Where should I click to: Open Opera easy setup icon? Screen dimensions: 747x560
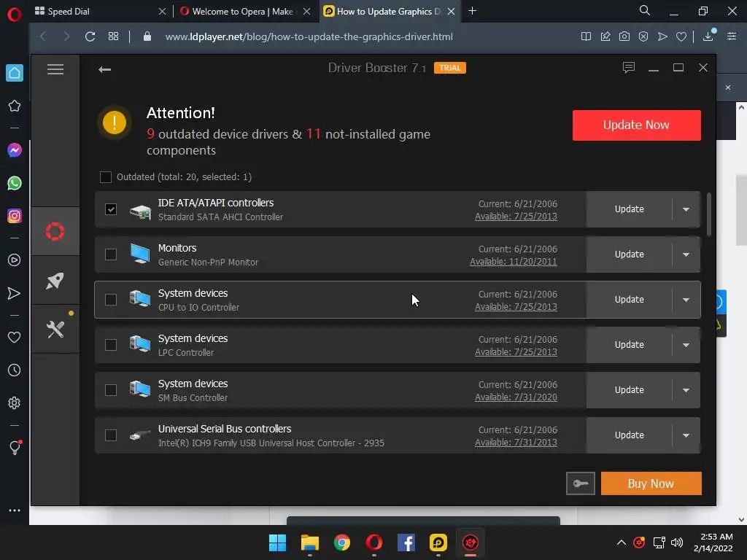[732, 36]
